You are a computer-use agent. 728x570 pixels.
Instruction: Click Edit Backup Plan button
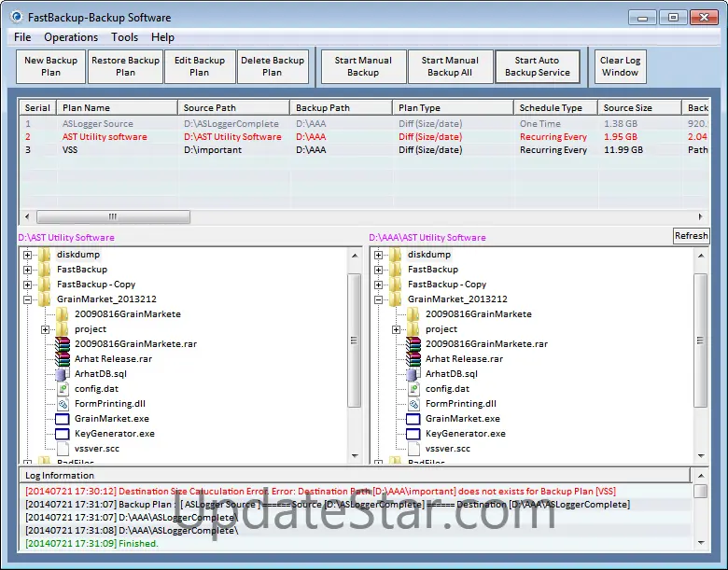(200, 66)
